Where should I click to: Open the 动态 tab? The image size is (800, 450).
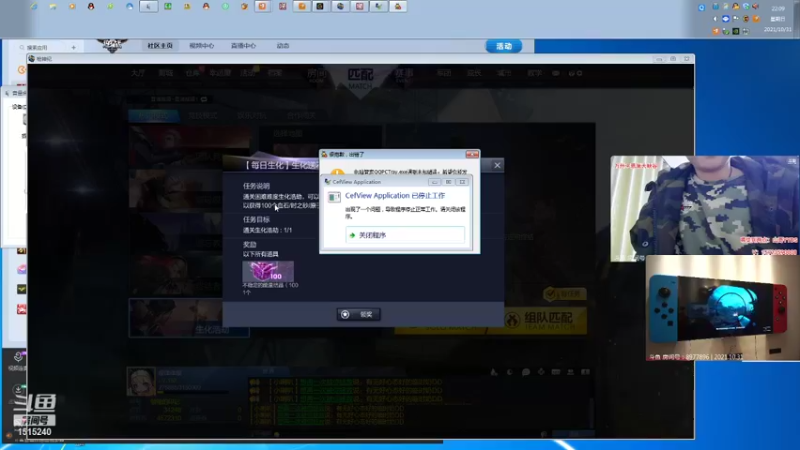tap(283, 45)
